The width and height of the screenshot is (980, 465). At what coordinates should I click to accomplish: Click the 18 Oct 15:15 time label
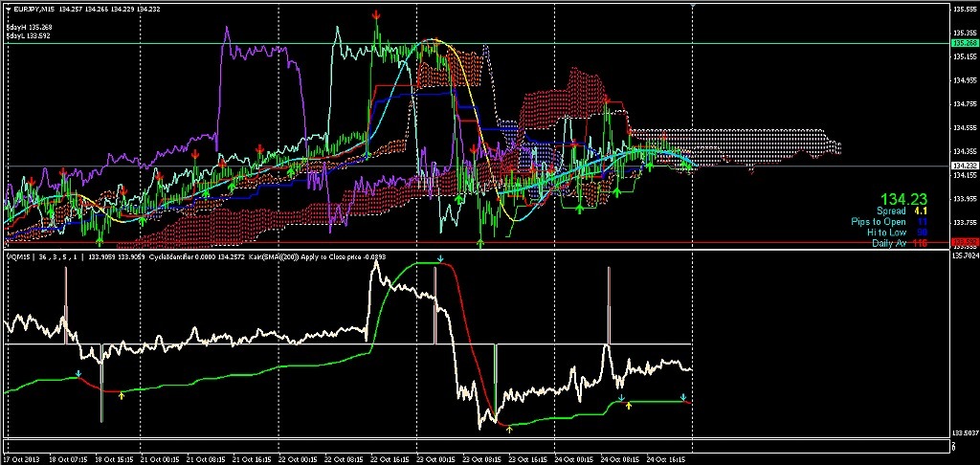tap(113, 458)
